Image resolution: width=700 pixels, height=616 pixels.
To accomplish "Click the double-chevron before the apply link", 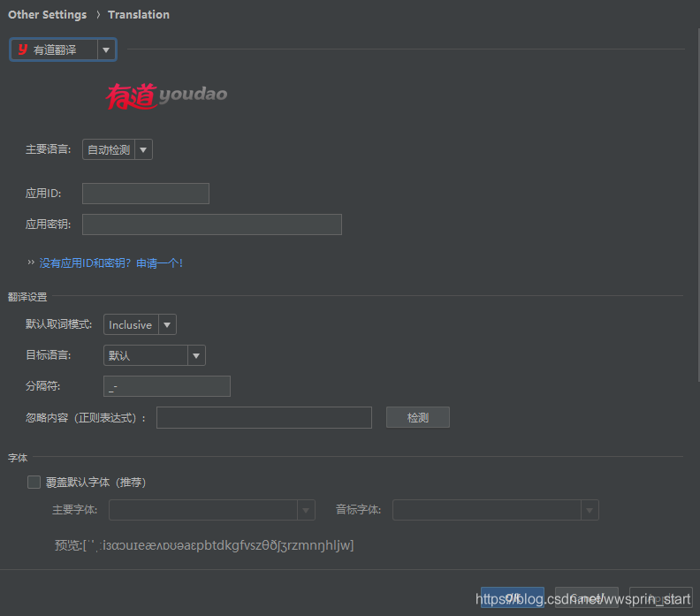I will 31,262.
